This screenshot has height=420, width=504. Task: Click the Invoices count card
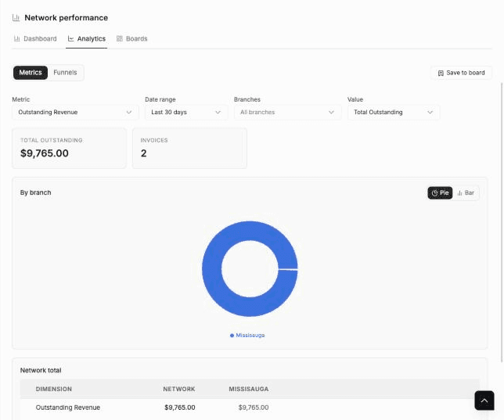189,148
